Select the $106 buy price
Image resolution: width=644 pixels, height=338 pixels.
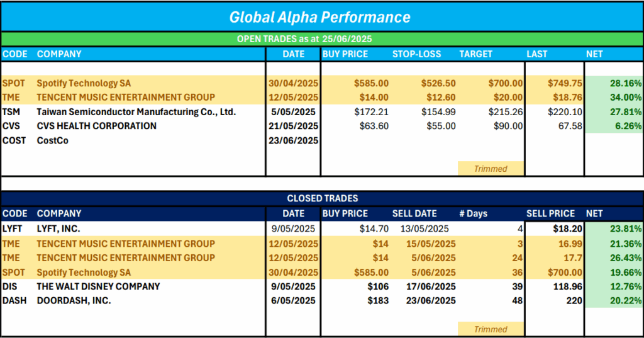378,286
